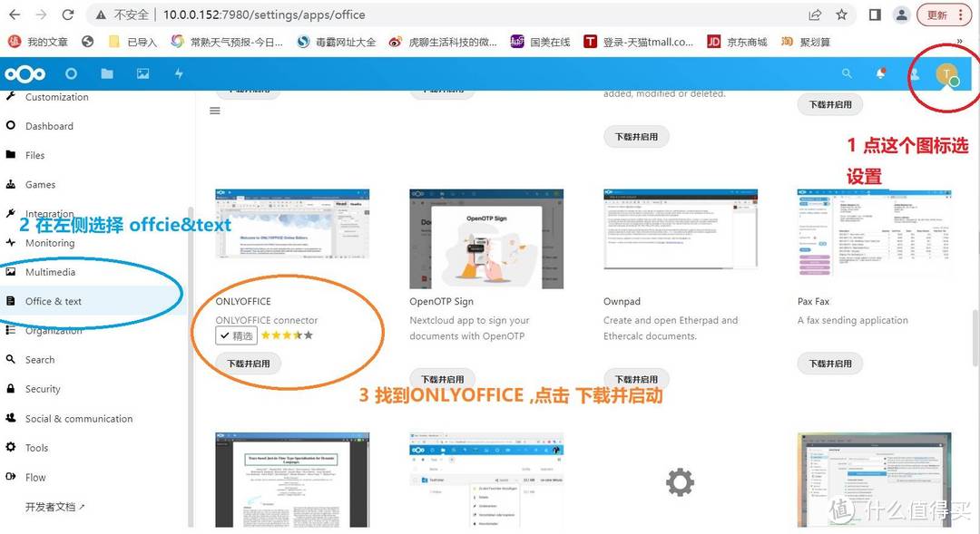Click the 精选 featured badge on ONLYOFFICE

236,336
